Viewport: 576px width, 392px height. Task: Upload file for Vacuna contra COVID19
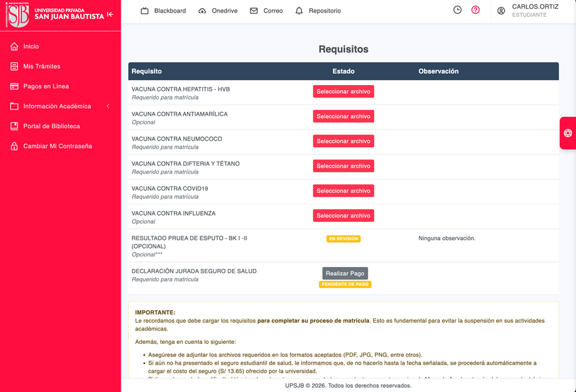[x=343, y=191]
